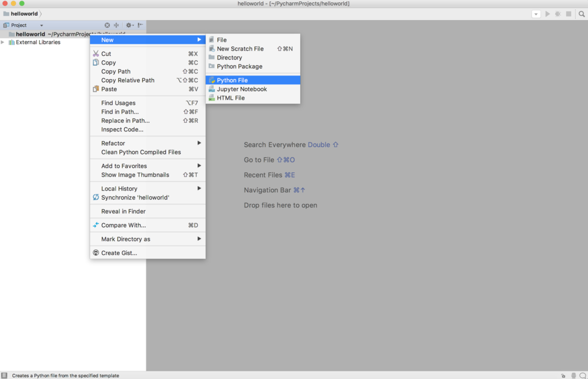The height and width of the screenshot is (379, 588).
Task: Click the Collapse All icon in Project panel
Action: tap(117, 25)
